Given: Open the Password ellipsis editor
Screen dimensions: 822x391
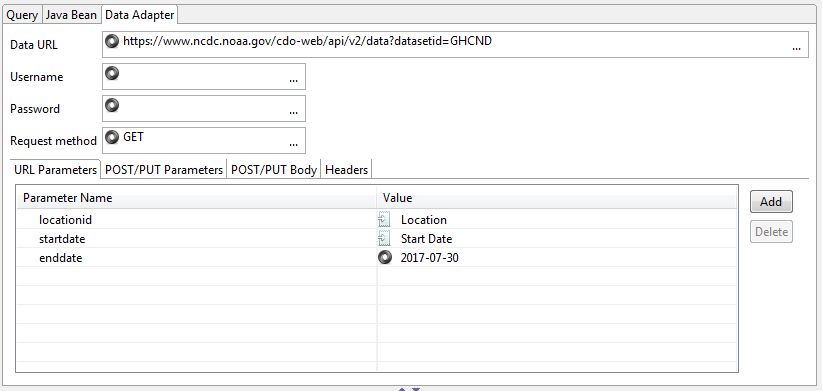Looking at the screenshot, I should (x=293, y=113).
